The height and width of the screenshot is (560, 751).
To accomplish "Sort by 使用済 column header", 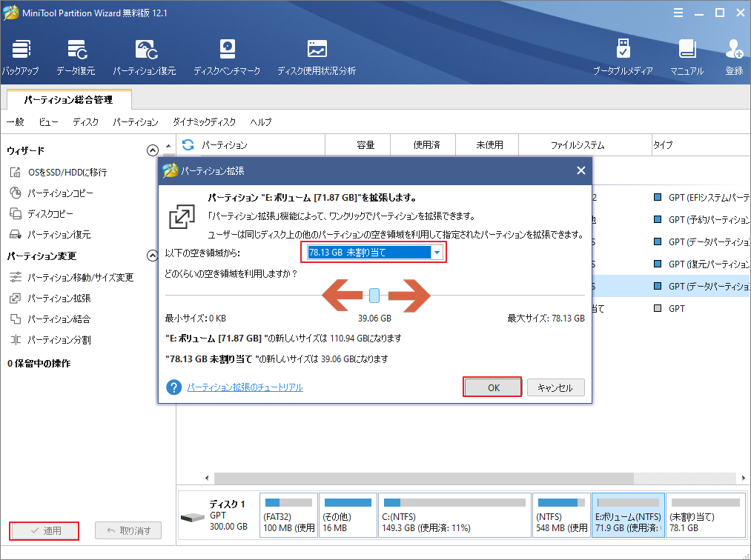I will point(423,145).
